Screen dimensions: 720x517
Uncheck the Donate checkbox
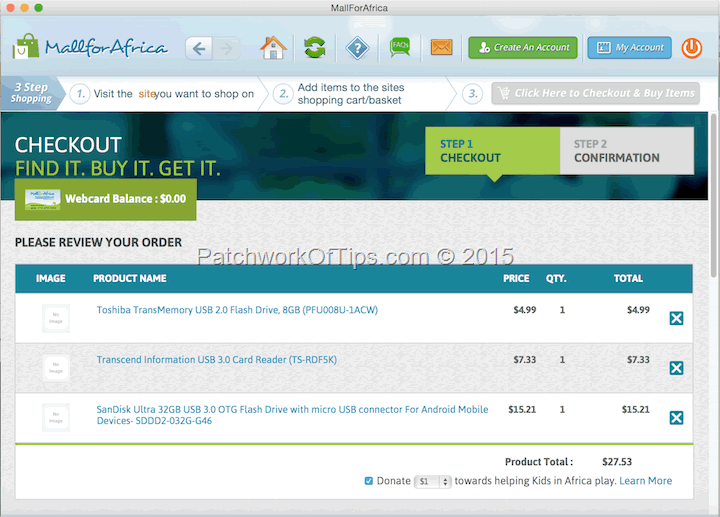point(369,481)
